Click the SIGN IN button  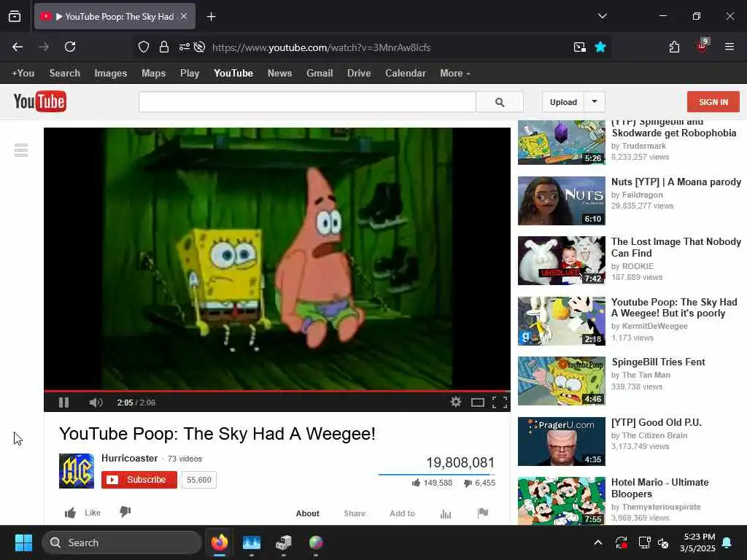pyautogui.click(x=713, y=102)
